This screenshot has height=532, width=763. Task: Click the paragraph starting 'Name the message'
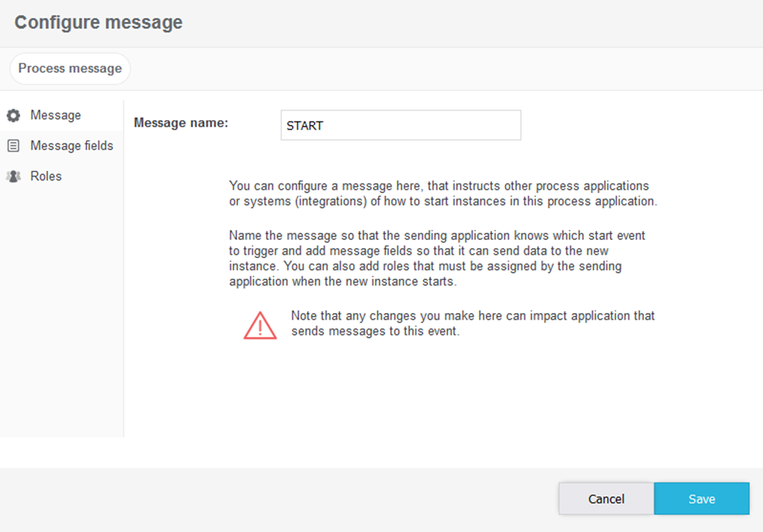[437, 259]
